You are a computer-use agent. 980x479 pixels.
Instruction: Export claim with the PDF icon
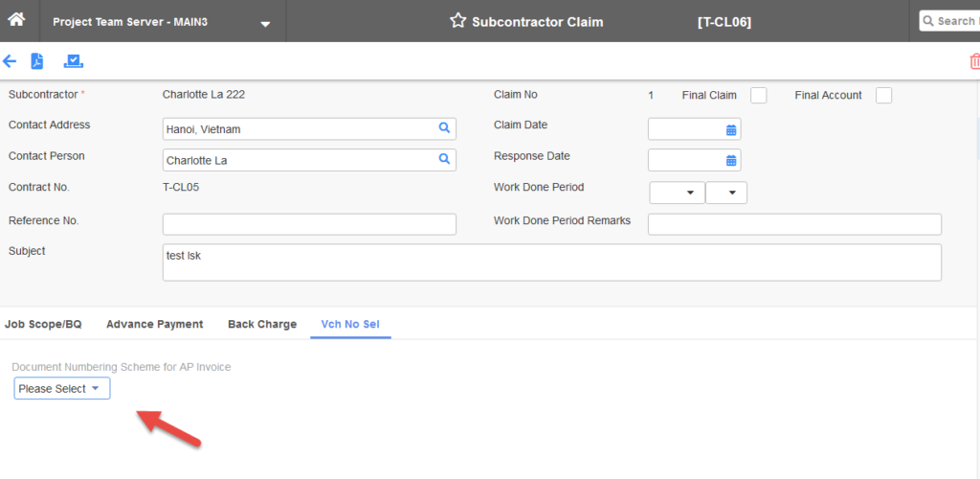coord(37,61)
